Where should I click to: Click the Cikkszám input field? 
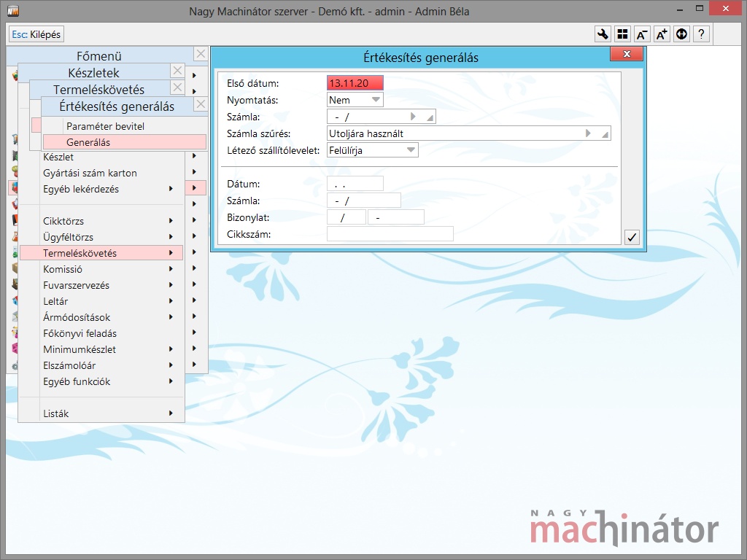pos(390,234)
